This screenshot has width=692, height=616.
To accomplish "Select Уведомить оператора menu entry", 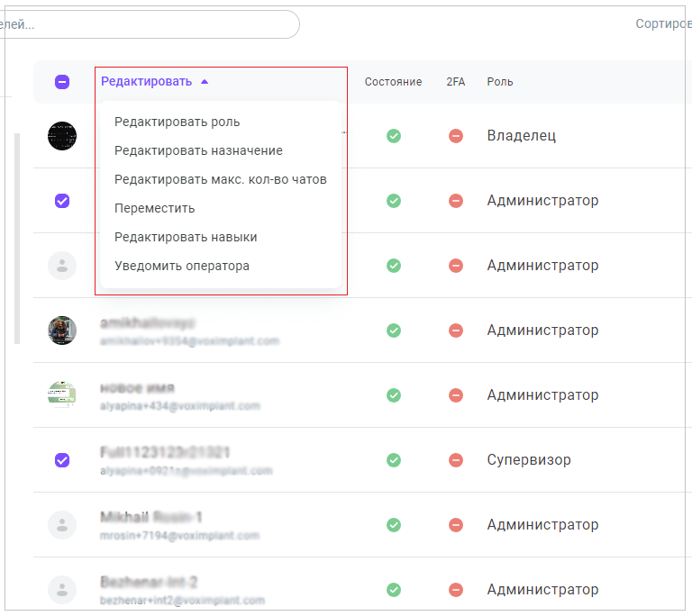I will pyautogui.click(x=182, y=266).
